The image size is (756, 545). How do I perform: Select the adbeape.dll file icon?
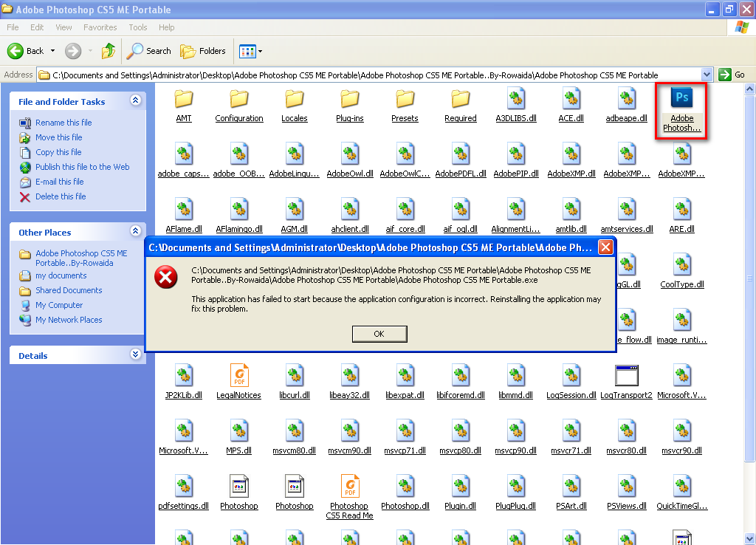(x=627, y=99)
